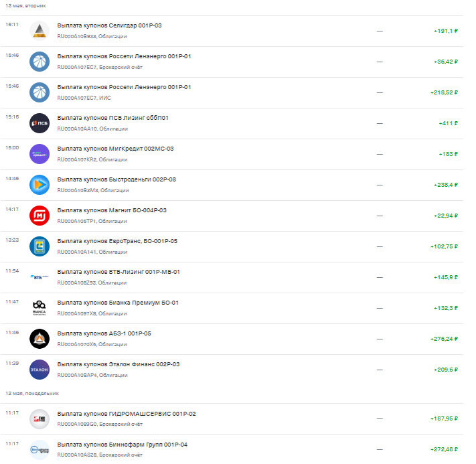Image resolution: width=476 pixels, height=464 pixels.
Task: Click the Биннофарм Групп logo icon
Action: point(39,450)
